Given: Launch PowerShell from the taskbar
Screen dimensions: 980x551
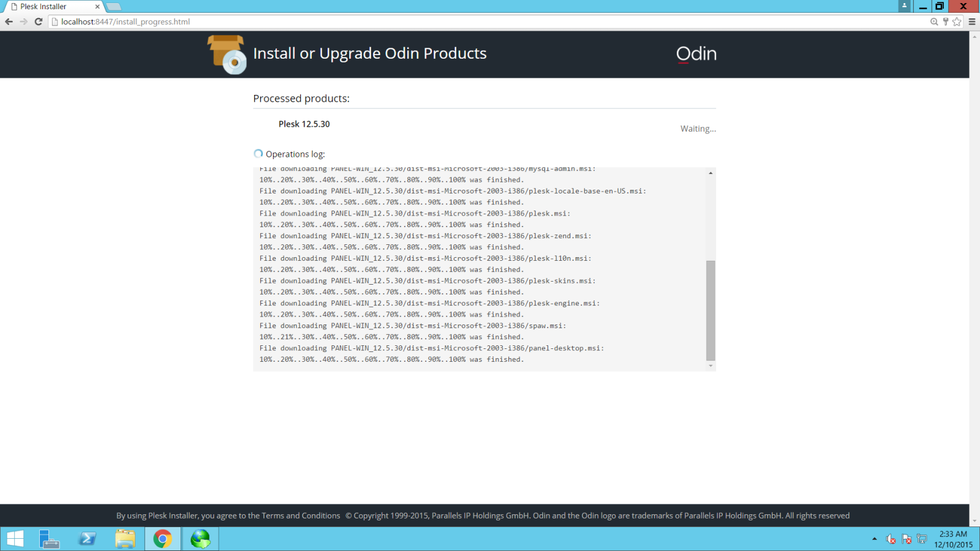Looking at the screenshot, I should point(87,539).
